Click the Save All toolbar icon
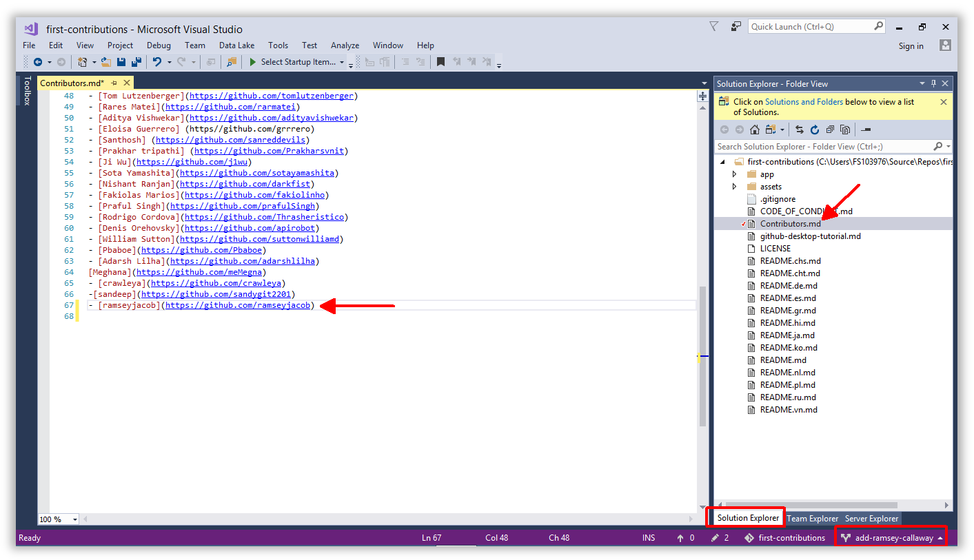Viewport: 974px width, 560px height. [136, 62]
